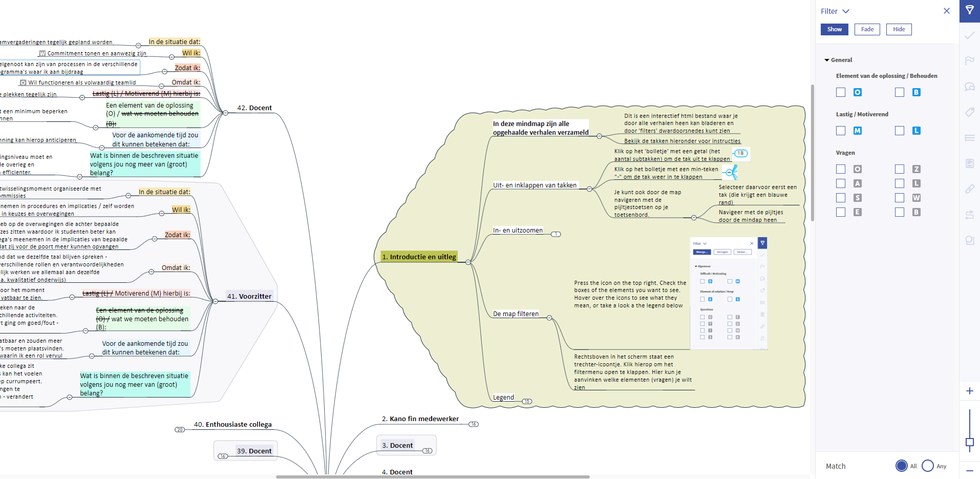This screenshot has height=479, width=980.
Task: Open the Filter panel dropdown chevron
Action: 846,11
